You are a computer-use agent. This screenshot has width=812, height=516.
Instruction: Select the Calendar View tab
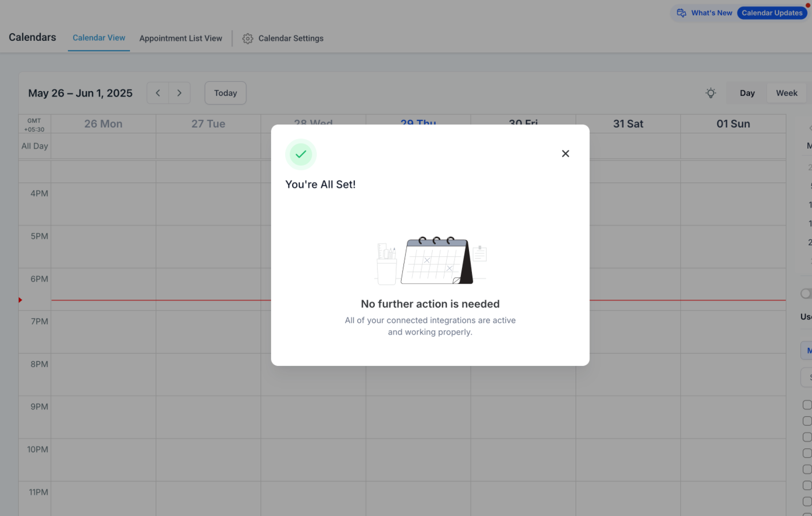pos(99,38)
